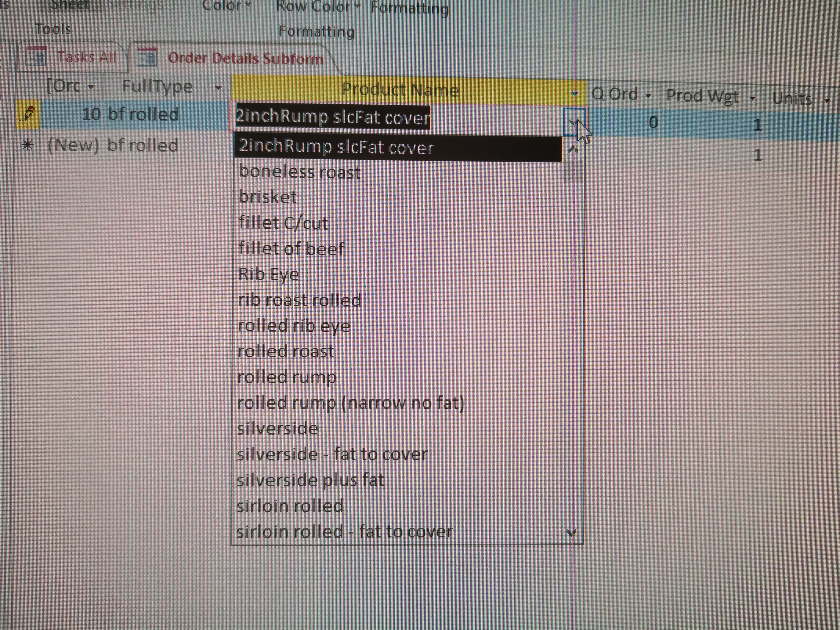This screenshot has width=840, height=630.
Task: Pick Rib Eye from dropdown list
Action: tap(268, 274)
